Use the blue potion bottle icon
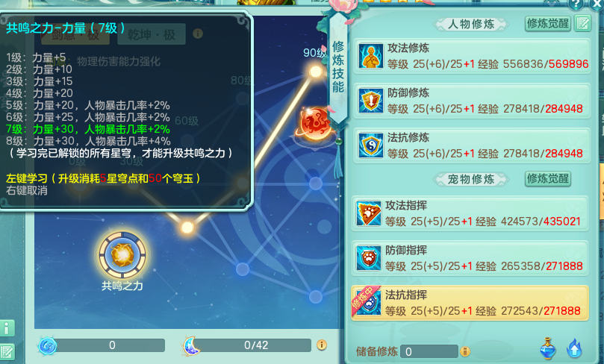The image size is (604, 364). (x=547, y=348)
